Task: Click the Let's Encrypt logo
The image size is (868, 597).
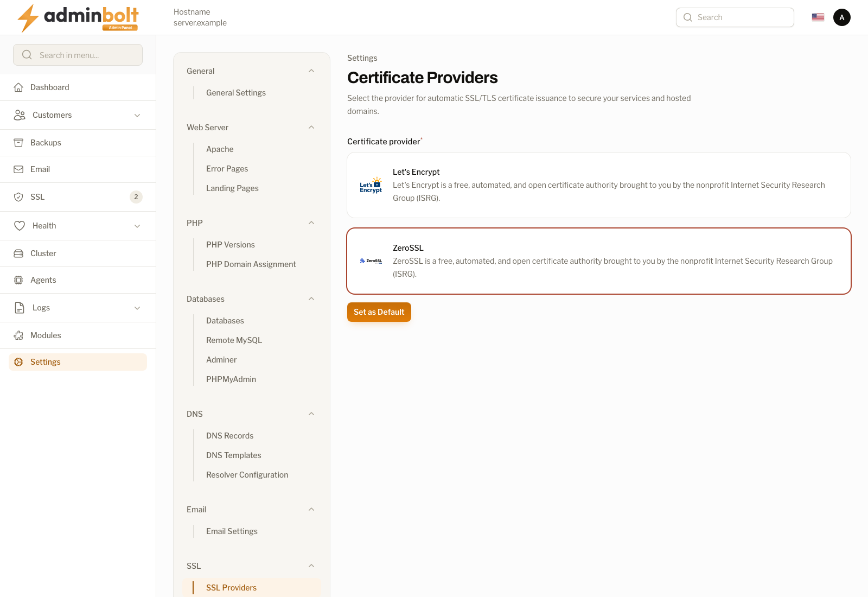Action: [371, 185]
